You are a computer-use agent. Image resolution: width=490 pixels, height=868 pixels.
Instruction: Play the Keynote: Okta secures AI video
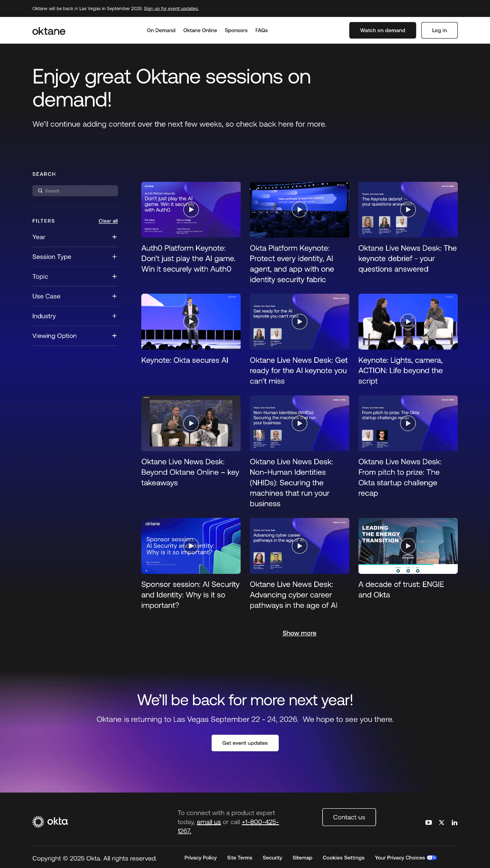point(191,322)
